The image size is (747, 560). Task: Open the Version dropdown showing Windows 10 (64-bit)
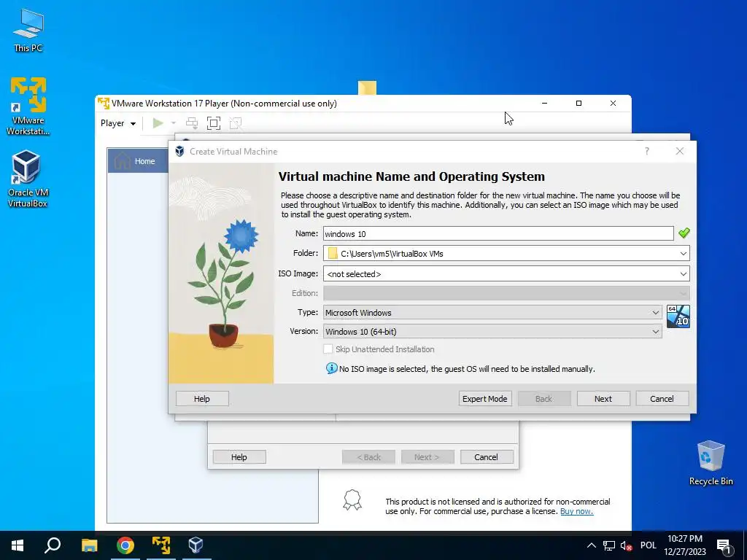click(492, 332)
